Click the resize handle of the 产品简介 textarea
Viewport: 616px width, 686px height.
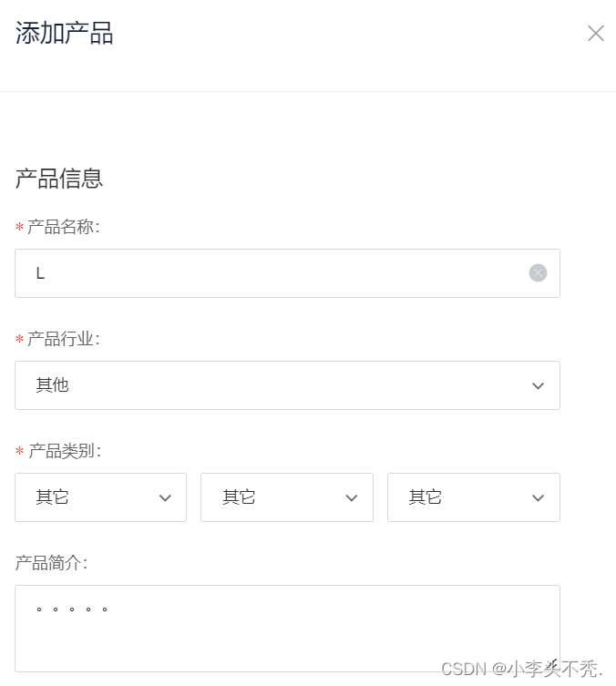click(x=555, y=666)
